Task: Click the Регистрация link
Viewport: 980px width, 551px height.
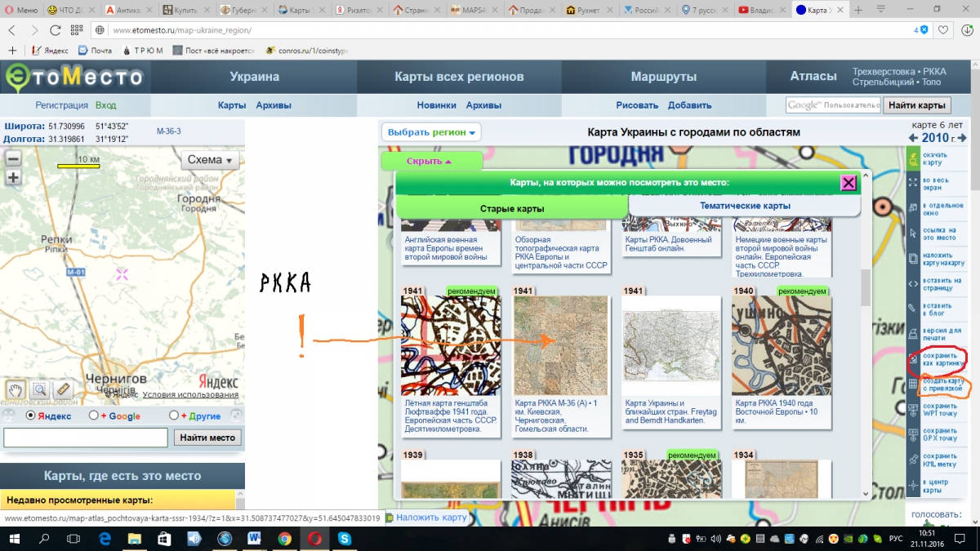Action: 62,105
